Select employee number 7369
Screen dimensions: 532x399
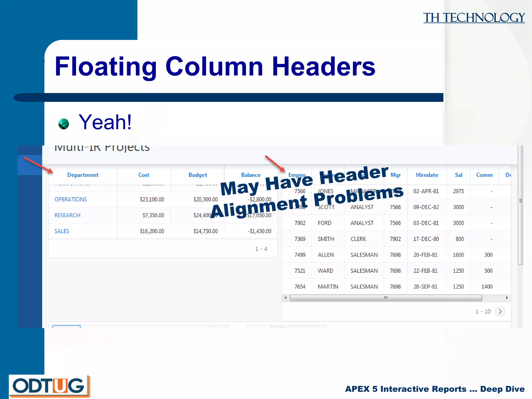pyautogui.click(x=300, y=239)
